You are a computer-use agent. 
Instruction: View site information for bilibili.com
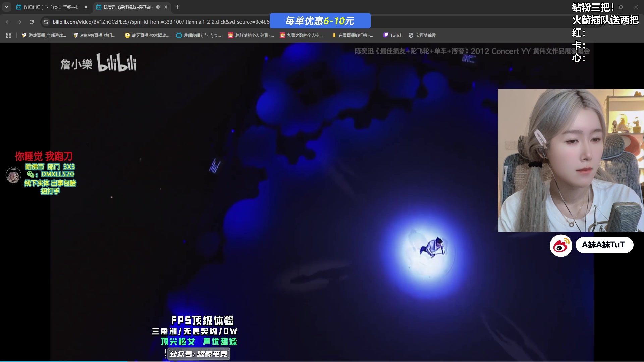[46, 22]
